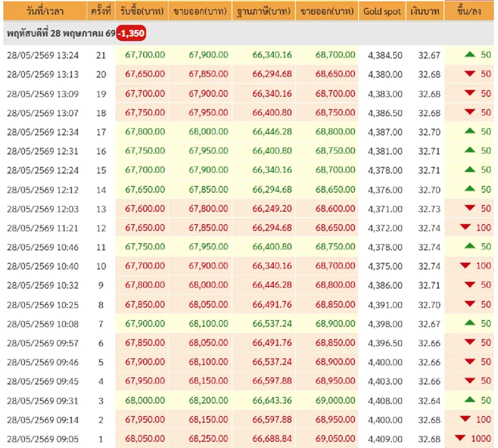Click the green up arrow in the 12:31 row

(x=470, y=150)
